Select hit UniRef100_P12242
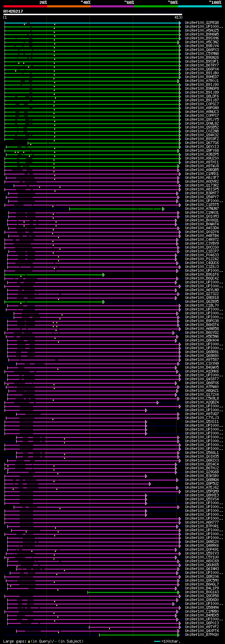This screenshot has width=225, height=644. click(202, 259)
